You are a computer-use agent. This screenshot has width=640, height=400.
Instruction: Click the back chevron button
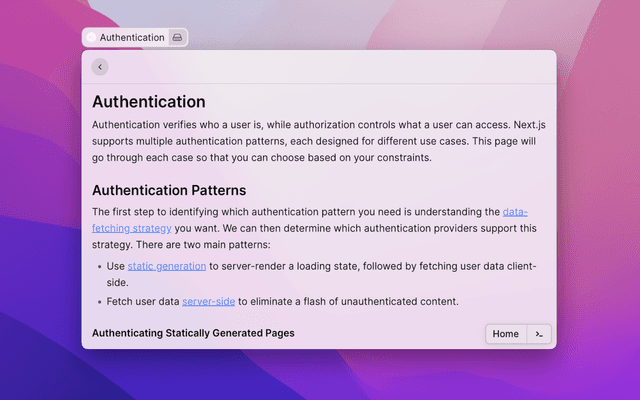pyautogui.click(x=100, y=67)
